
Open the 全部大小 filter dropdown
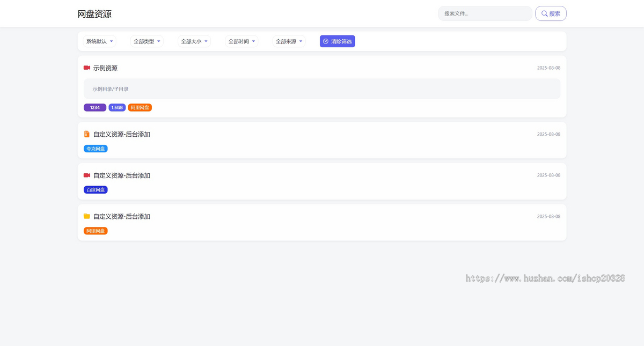(x=194, y=41)
